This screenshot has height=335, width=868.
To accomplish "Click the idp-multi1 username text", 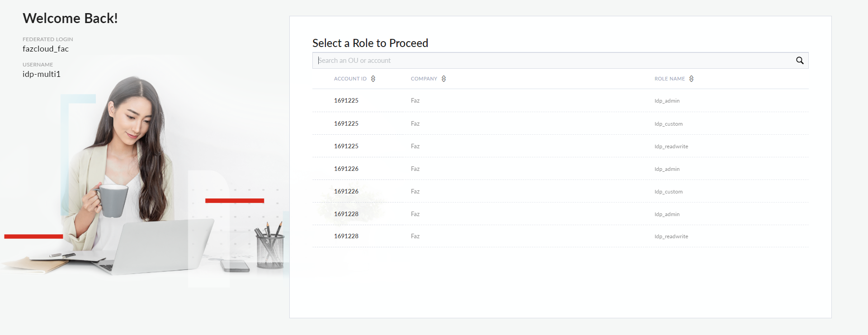I will (42, 74).
